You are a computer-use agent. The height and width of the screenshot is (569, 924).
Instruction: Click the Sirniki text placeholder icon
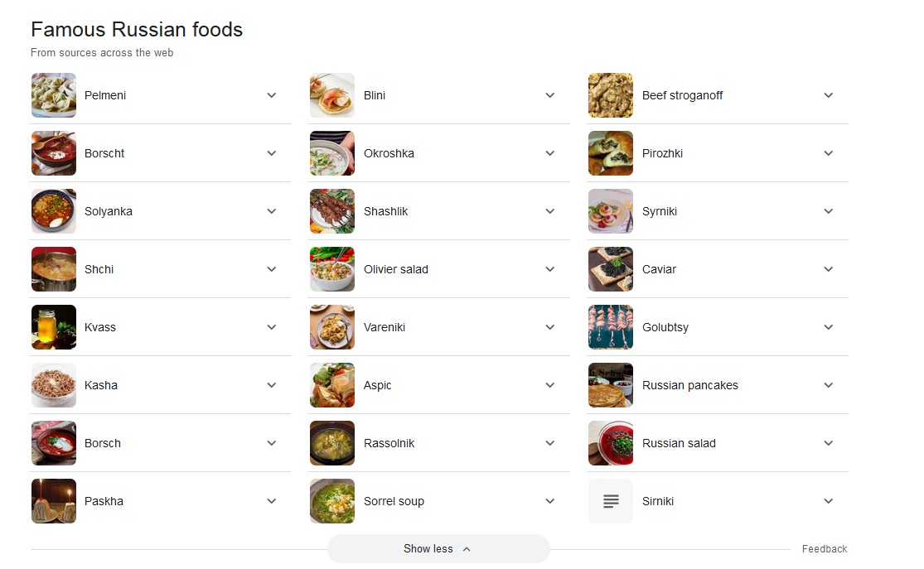[611, 501]
